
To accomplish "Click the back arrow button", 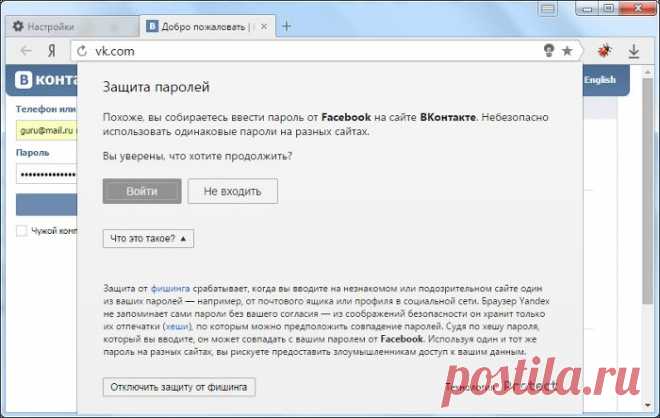I will click(26, 51).
